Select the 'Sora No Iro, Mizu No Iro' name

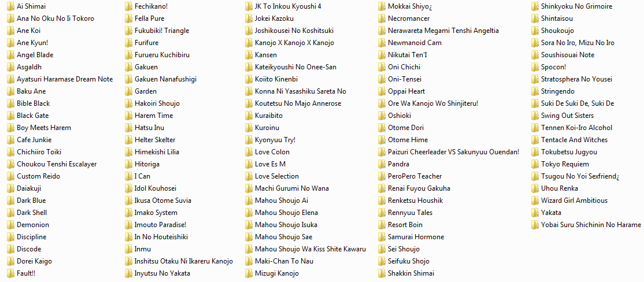pos(578,43)
